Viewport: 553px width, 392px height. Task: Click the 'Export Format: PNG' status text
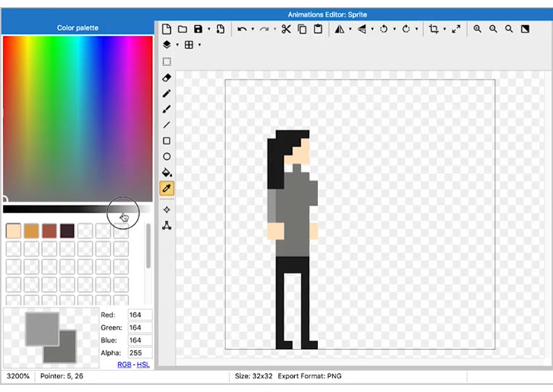tap(309, 376)
